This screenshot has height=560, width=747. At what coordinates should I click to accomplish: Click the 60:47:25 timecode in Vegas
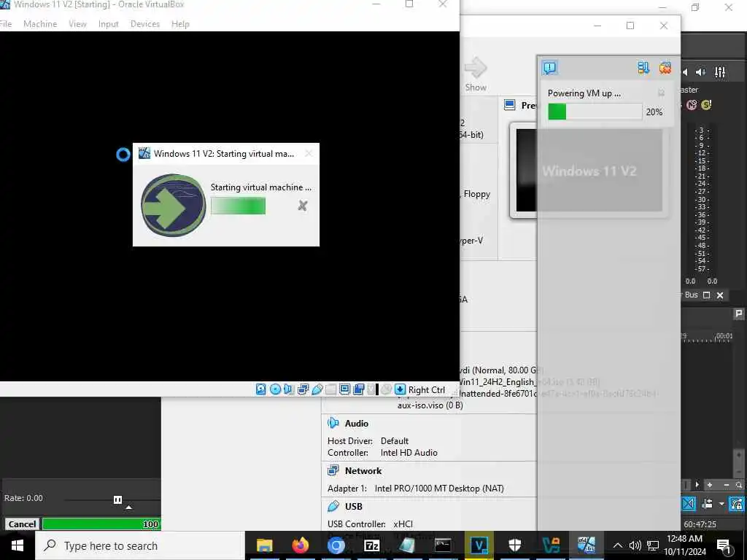tap(700, 524)
